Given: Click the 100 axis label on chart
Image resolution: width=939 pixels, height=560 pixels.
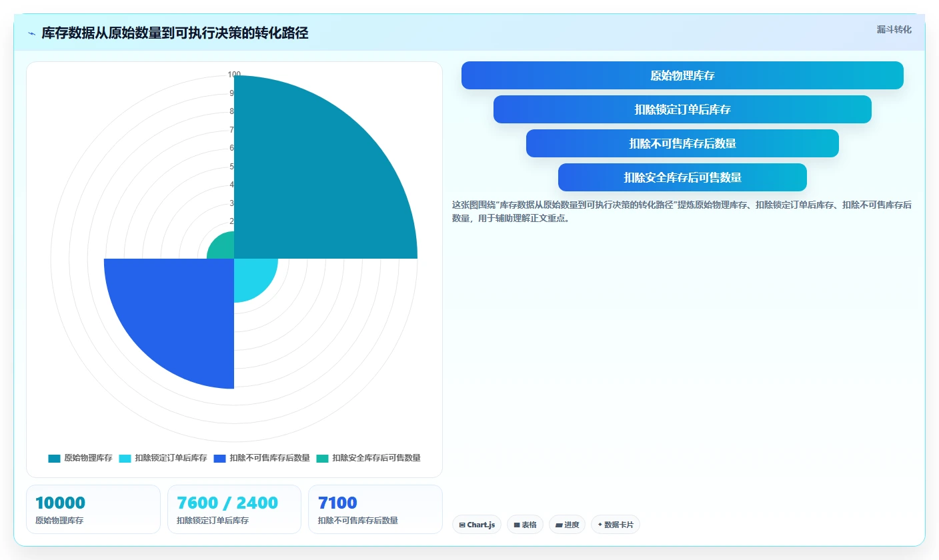Looking at the screenshot, I should point(234,75).
